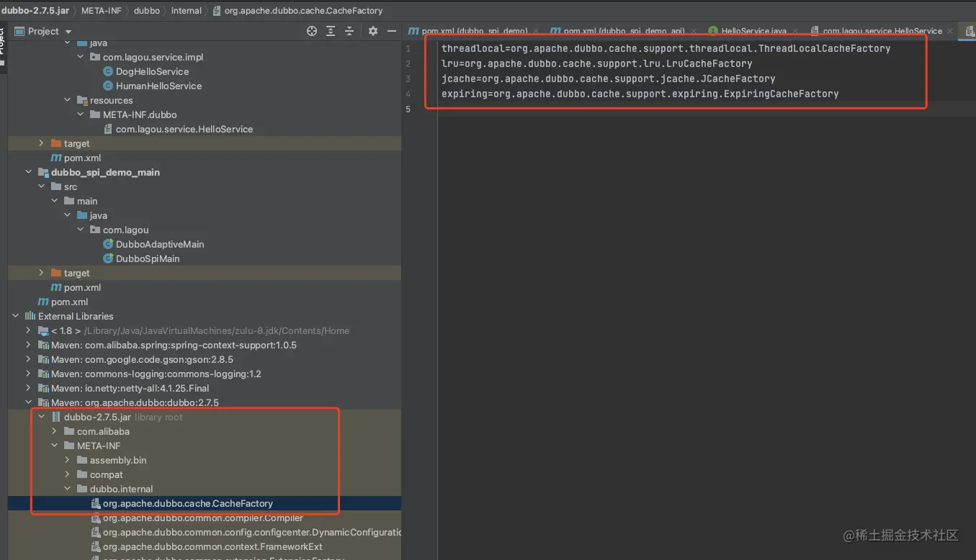Click line number 5 in editor gutter
Image resolution: width=976 pixels, height=560 pixels.
tap(408, 109)
